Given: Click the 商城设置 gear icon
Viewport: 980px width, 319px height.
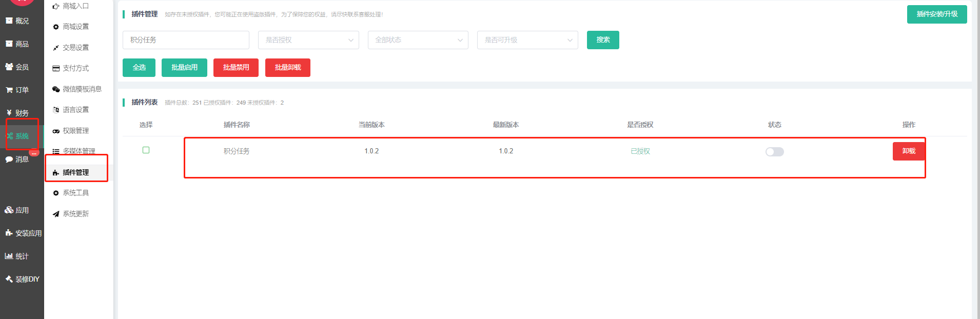Looking at the screenshot, I should tap(56, 27).
